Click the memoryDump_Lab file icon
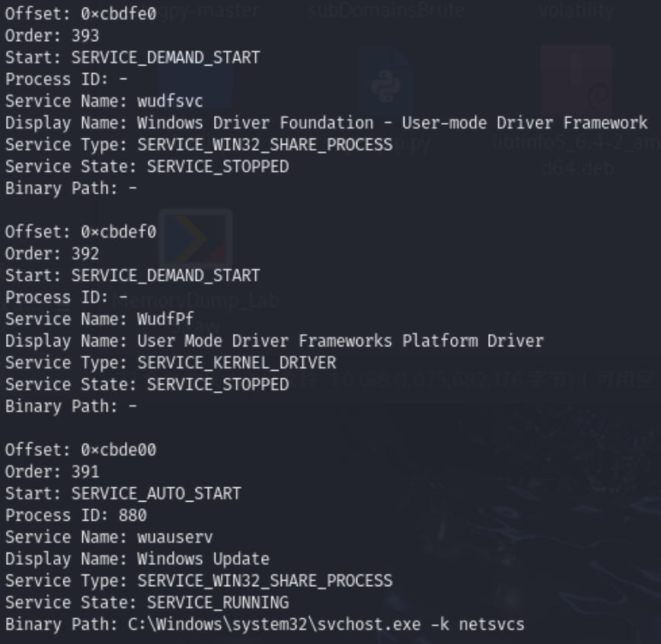Viewport: 661px width, 644px height. (194, 240)
